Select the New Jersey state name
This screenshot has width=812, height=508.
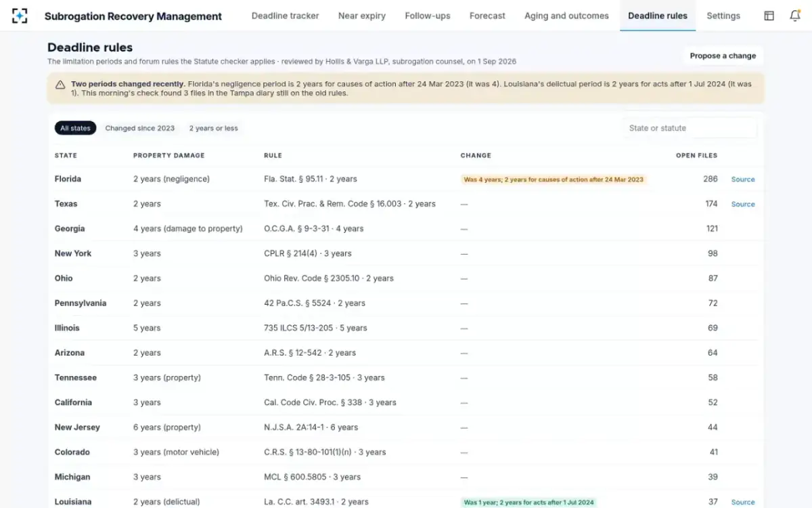[77, 427]
